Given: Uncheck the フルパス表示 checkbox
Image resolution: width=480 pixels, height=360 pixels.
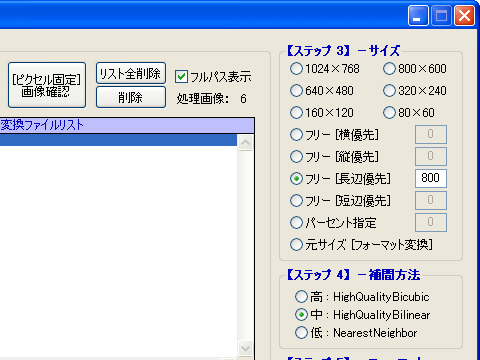Looking at the screenshot, I should pos(181,77).
